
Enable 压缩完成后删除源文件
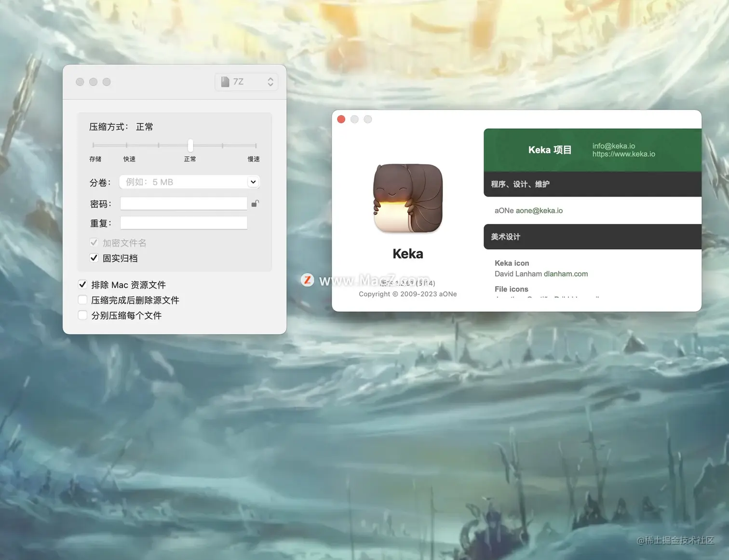(82, 300)
